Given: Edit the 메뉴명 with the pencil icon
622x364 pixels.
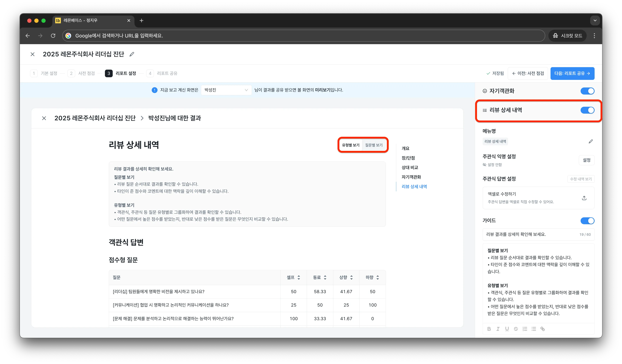Looking at the screenshot, I should pos(590,142).
